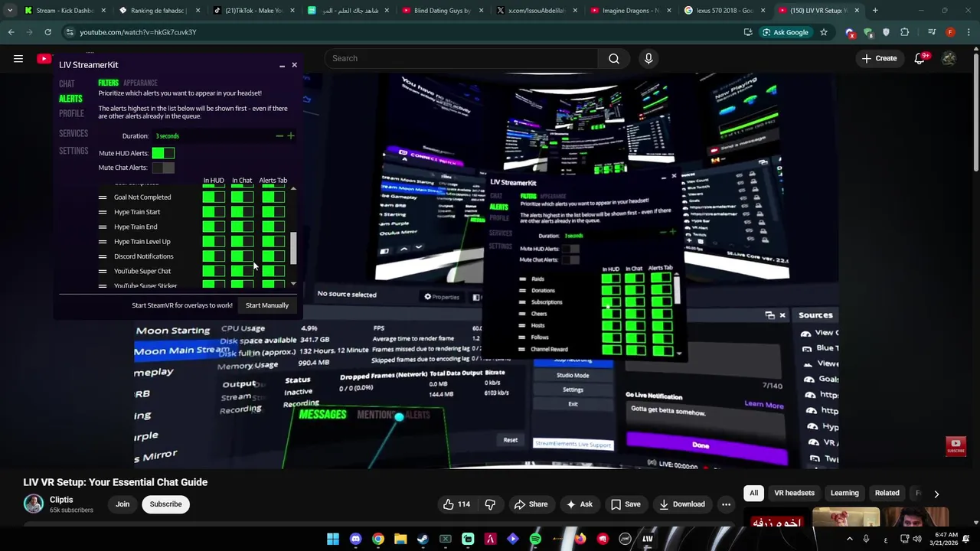Screen dimensions: 980x551
Task: Open the YouTube notifications bell
Action: pos(920,58)
